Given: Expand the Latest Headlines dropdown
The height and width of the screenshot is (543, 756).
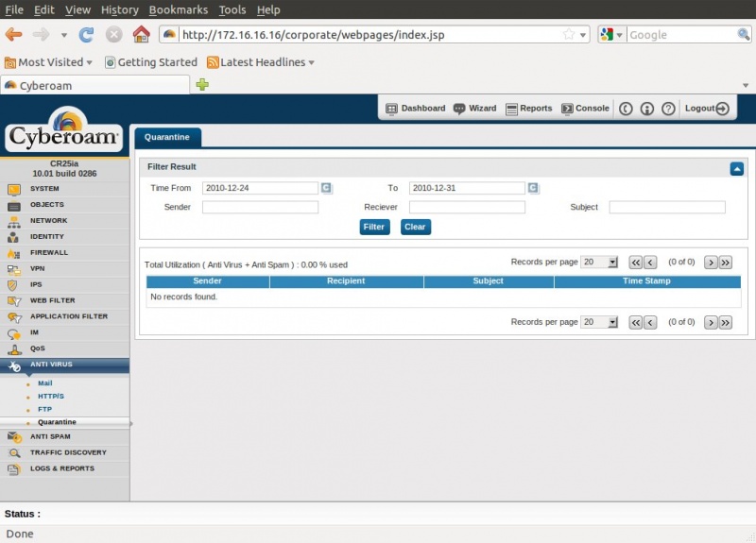Looking at the screenshot, I should pos(312,62).
